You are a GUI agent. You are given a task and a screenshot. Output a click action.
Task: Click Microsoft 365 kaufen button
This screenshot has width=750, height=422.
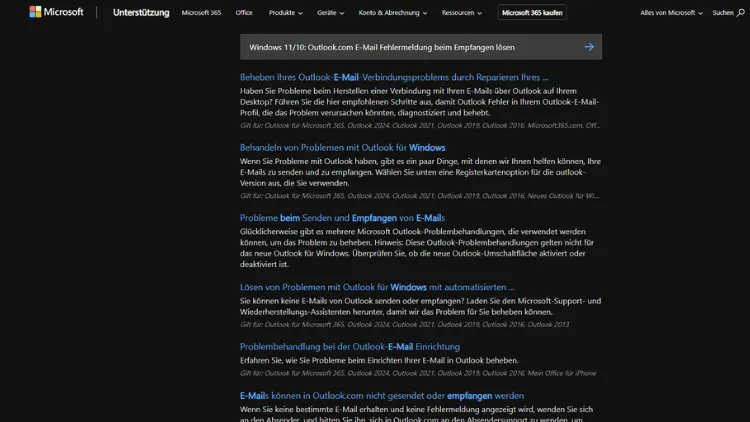coord(532,12)
